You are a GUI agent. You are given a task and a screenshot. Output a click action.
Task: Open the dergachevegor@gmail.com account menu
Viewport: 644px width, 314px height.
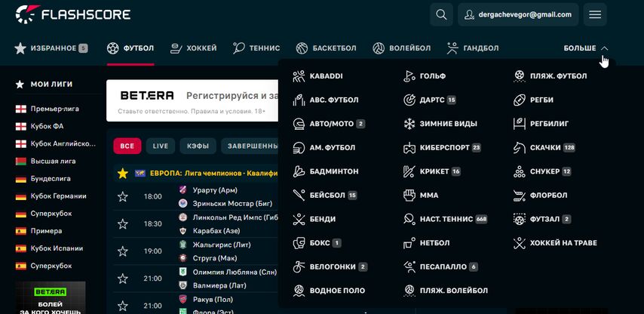518,15
